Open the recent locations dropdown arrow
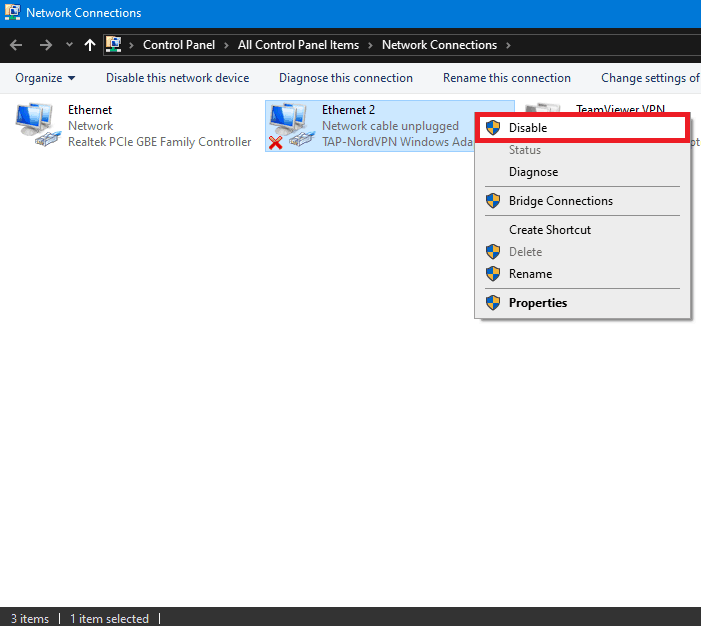 (x=69, y=45)
